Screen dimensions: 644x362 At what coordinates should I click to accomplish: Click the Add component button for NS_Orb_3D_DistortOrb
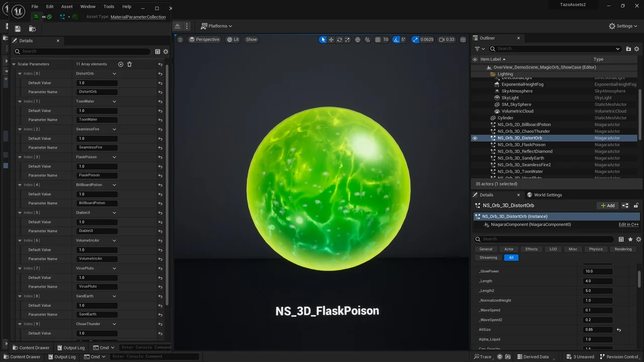click(607, 205)
